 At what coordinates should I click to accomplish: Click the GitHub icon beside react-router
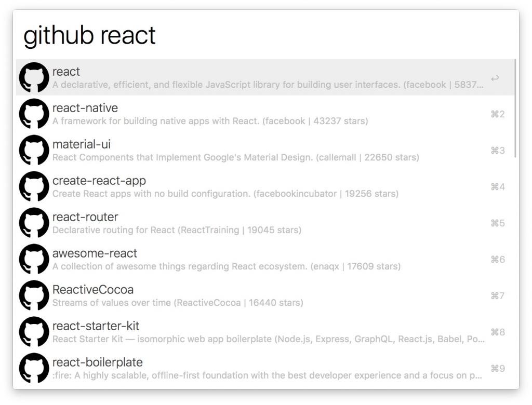[x=34, y=223]
